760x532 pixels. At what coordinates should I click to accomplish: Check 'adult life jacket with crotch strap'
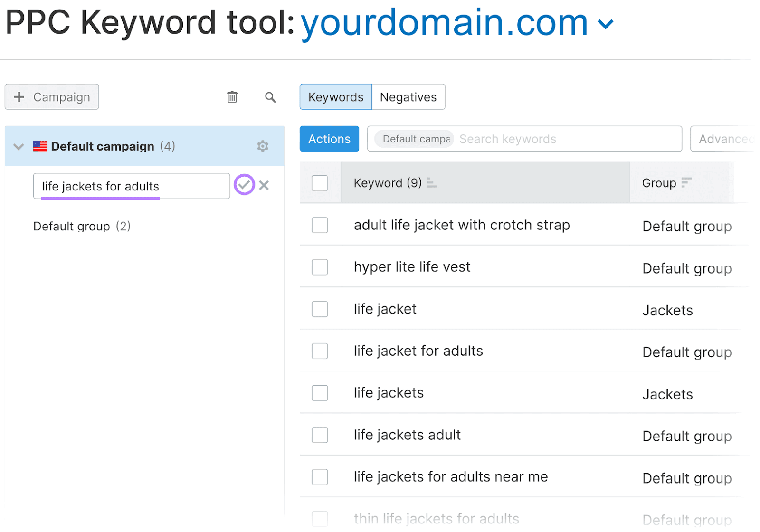pyautogui.click(x=320, y=225)
